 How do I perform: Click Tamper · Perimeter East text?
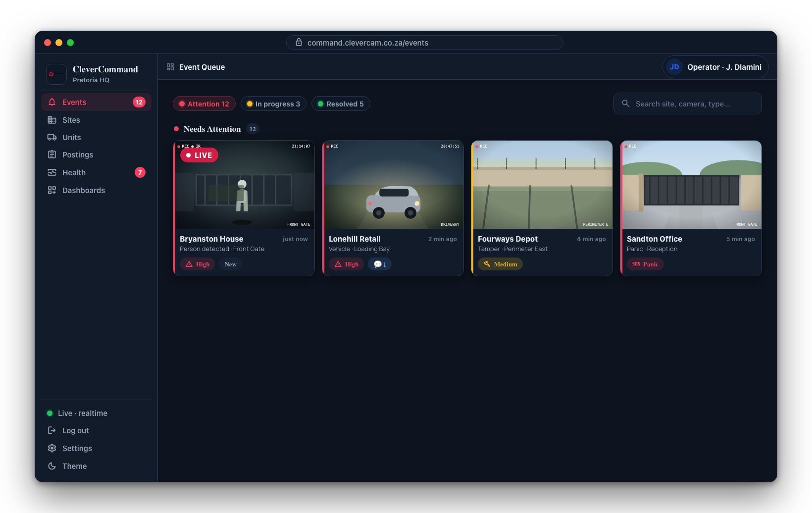pyautogui.click(x=512, y=249)
